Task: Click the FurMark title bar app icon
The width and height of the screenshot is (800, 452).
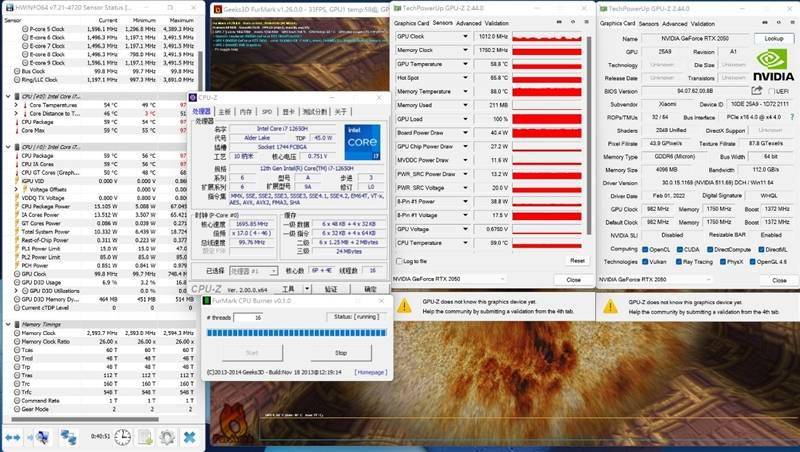Action: pyautogui.click(x=218, y=9)
